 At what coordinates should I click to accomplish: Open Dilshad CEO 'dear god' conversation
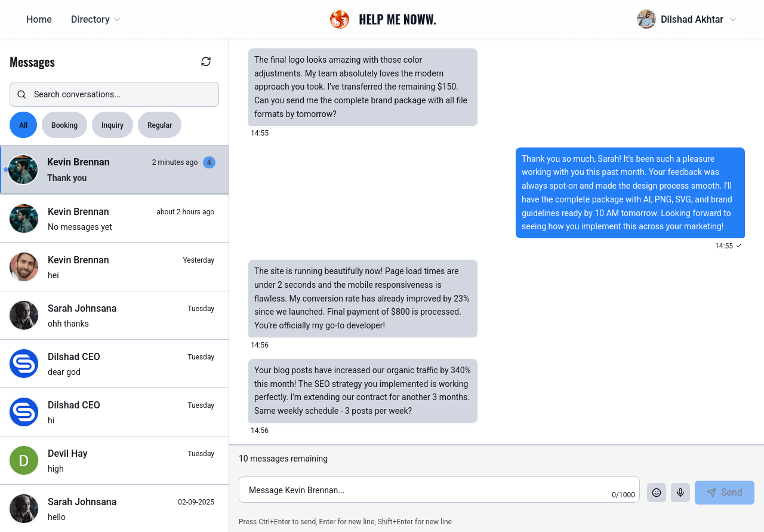point(114,364)
